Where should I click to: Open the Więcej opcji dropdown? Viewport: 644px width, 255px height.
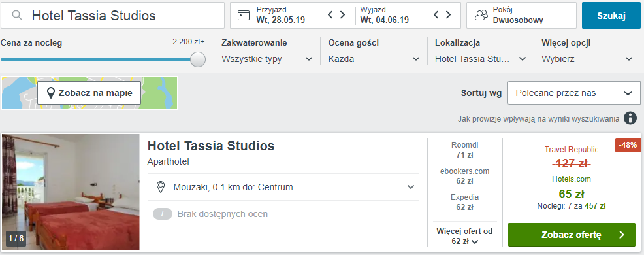[x=587, y=59]
